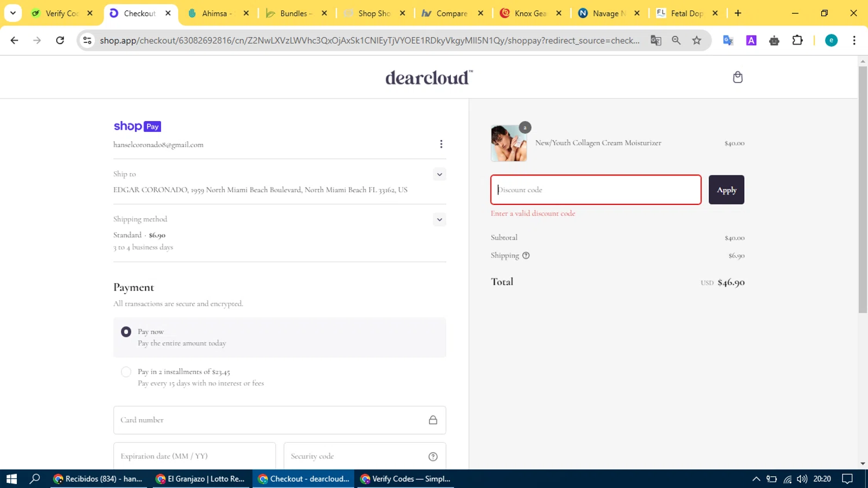Expand the Ship to section
Viewport: 868px width, 488px height.
439,174
